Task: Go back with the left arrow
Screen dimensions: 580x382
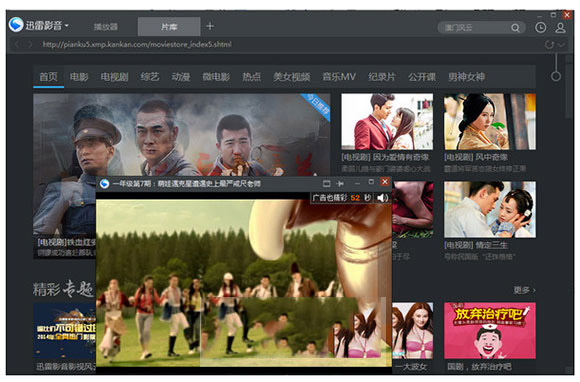Action: point(17,45)
